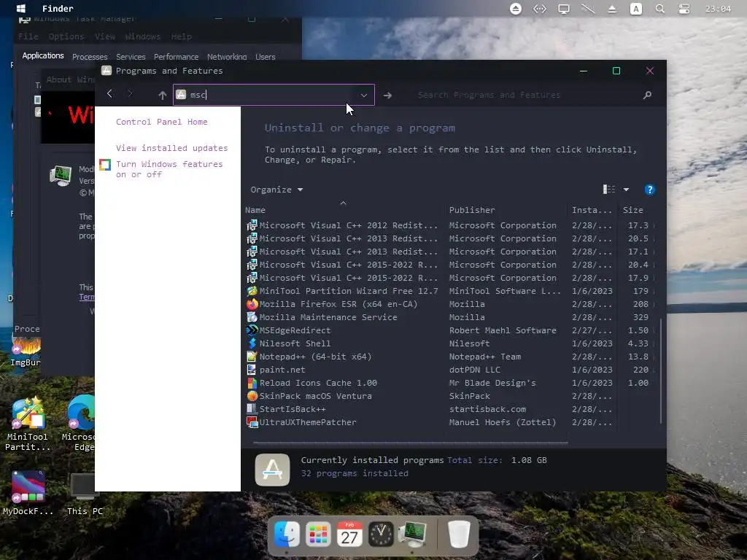The image size is (747, 560).
Task: Expand the address bar history dropdown
Action: (x=363, y=96)
